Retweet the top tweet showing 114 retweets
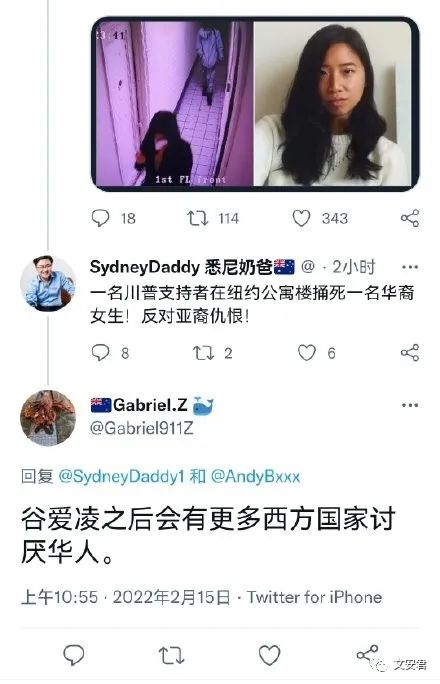This screenshot has height=684, width=440. coord(198,218)
